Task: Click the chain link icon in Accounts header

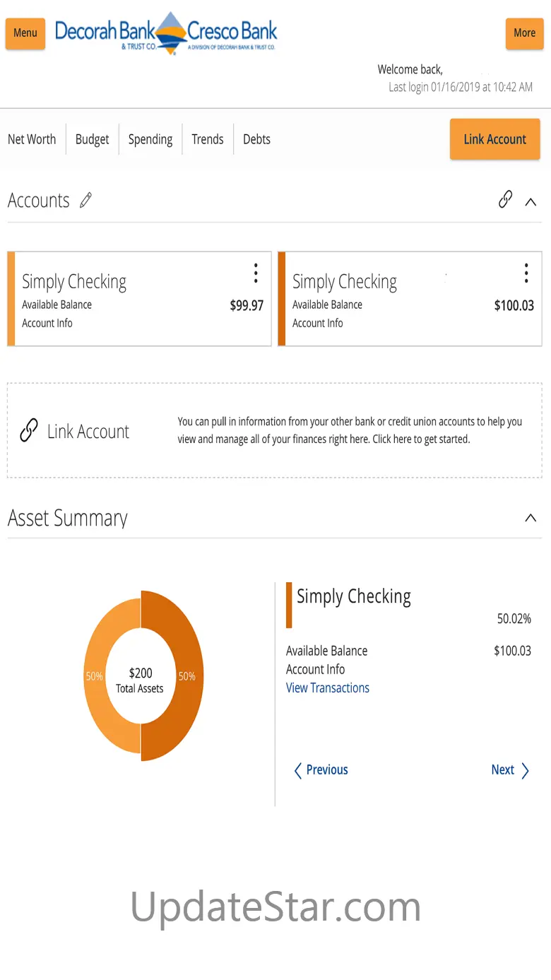Action: click(x=505, y=200)
